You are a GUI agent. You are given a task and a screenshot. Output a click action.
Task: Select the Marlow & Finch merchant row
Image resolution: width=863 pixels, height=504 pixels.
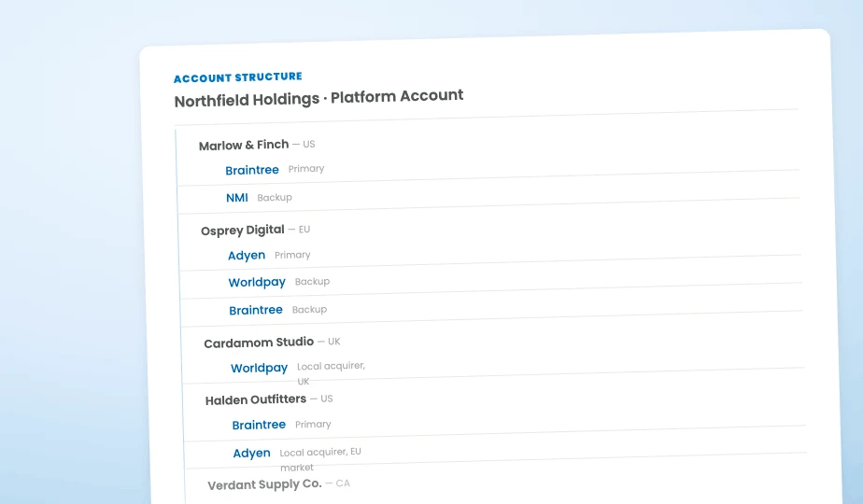coord(257,145)
